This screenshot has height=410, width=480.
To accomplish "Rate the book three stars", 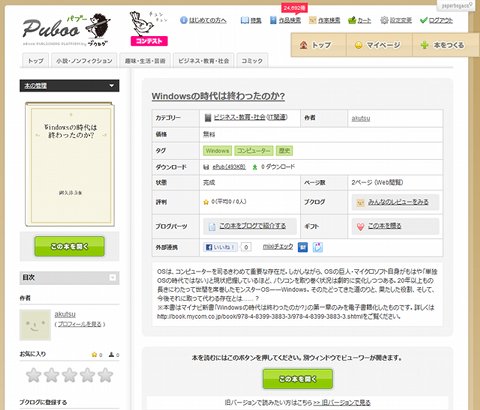I will pos(69,375).
